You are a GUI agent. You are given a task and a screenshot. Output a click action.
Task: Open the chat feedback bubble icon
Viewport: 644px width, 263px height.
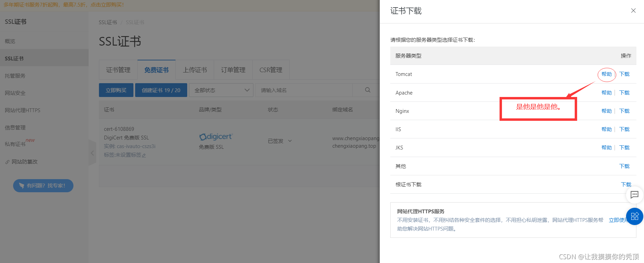click(x=634, y=195)
